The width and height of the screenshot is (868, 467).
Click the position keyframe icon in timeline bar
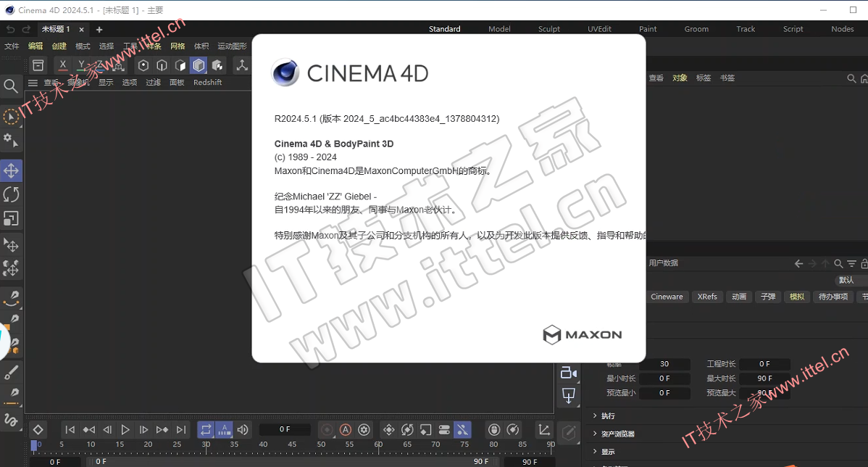pyautogui.click(x=388, y=430)
